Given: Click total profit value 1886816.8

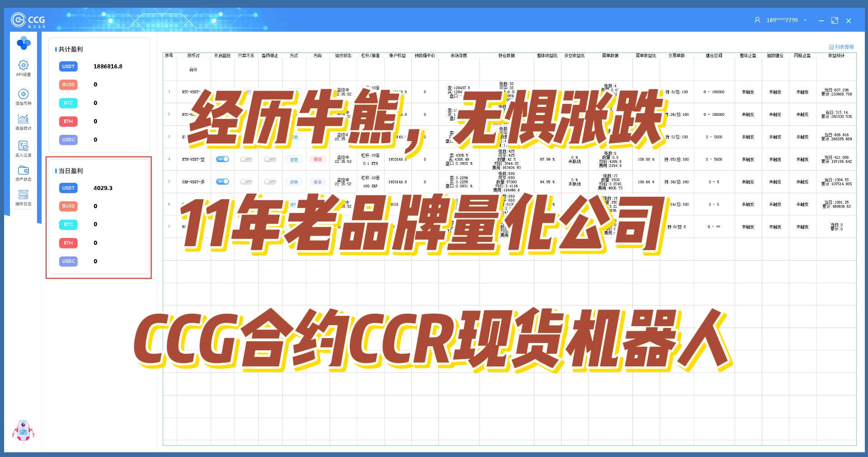Looking at the screenshot, I should pos(108,67).
